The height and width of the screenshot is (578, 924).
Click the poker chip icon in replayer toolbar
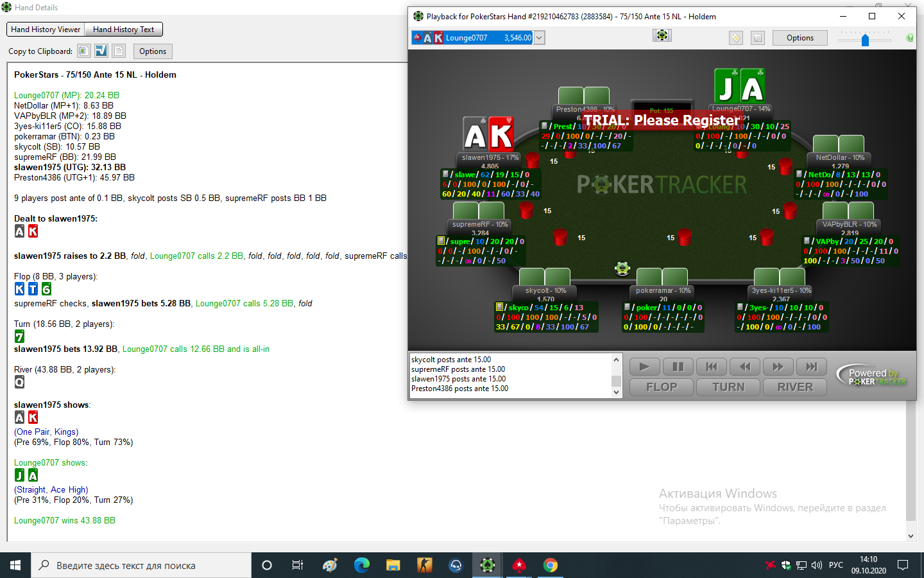coord(662,35)
